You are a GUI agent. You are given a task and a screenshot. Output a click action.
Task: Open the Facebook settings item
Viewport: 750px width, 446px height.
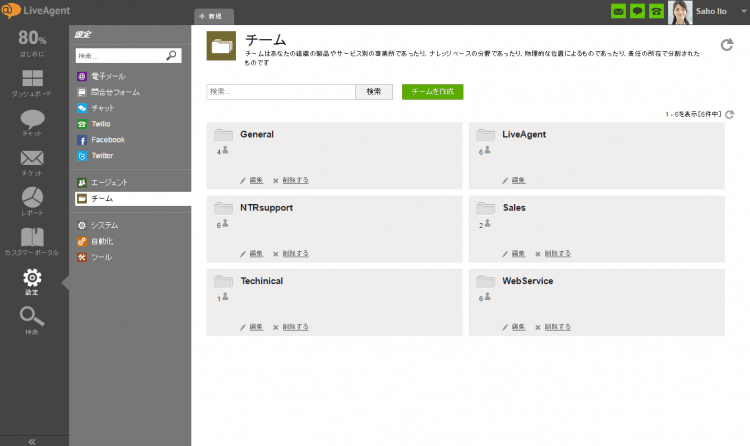point(101,140)
